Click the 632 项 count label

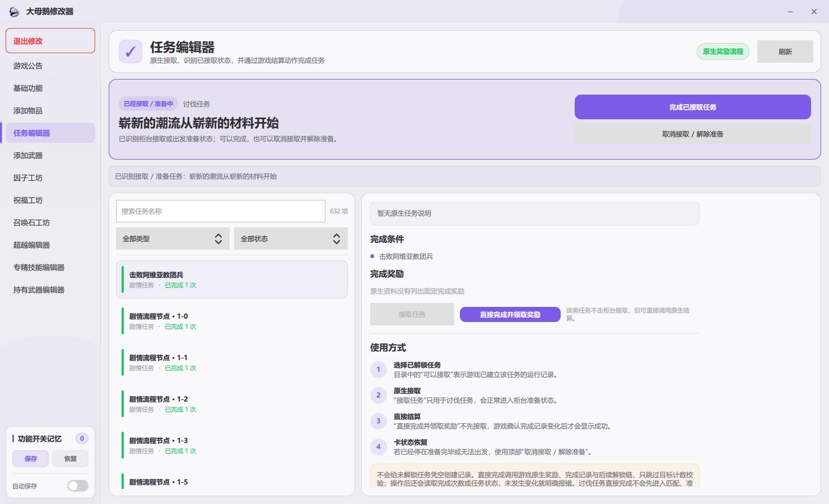click(339, 211)
